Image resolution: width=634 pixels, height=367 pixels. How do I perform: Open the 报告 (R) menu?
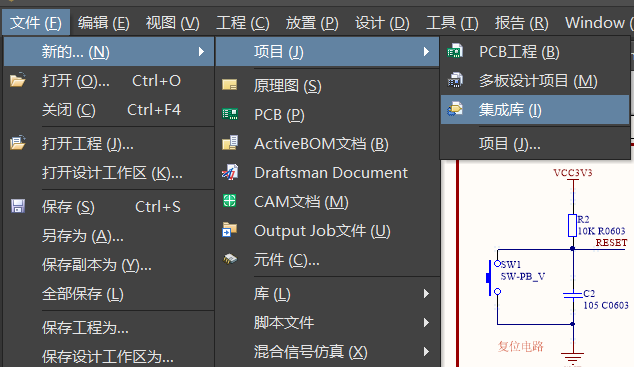click(522, 23)
